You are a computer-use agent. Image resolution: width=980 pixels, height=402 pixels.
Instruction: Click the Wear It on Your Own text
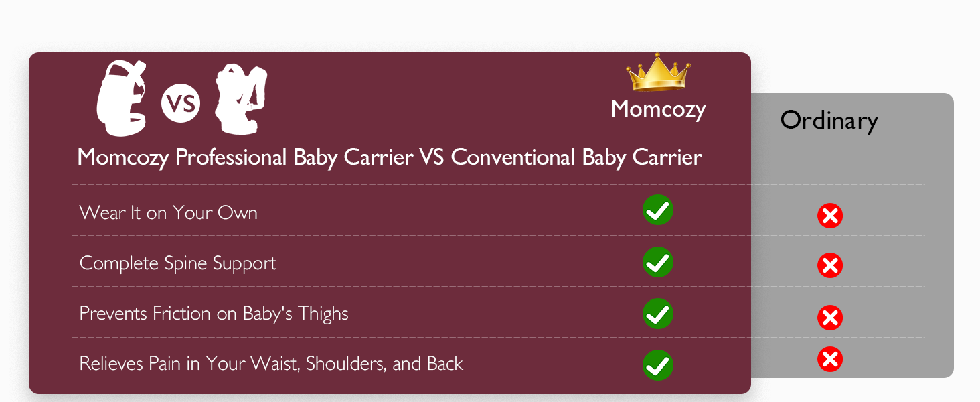169,213
